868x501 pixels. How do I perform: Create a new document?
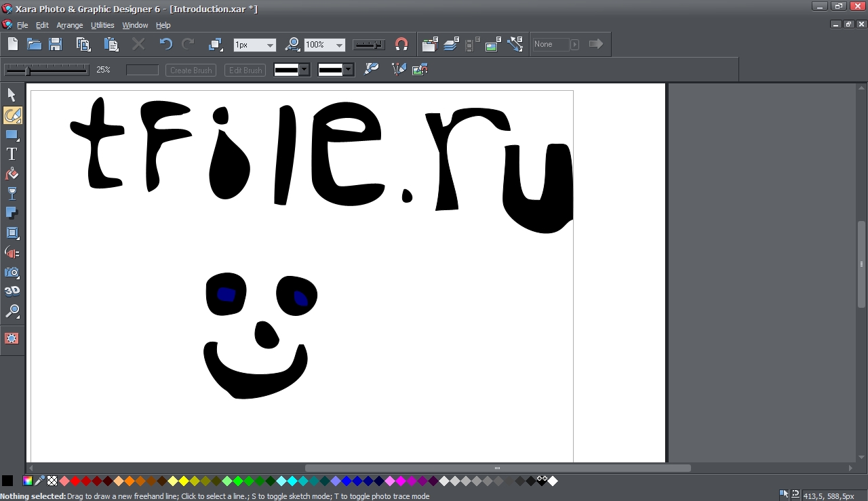[x=13, y=44]
